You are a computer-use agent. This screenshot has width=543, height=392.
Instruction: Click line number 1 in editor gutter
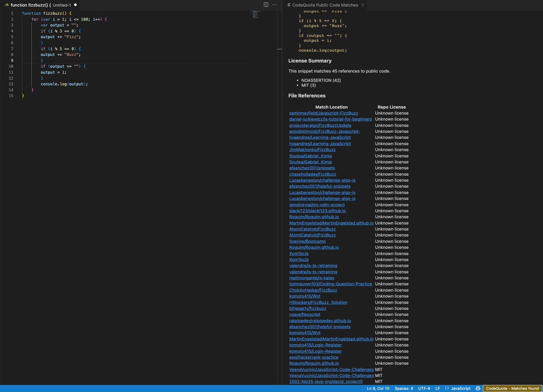coord(12,14)
